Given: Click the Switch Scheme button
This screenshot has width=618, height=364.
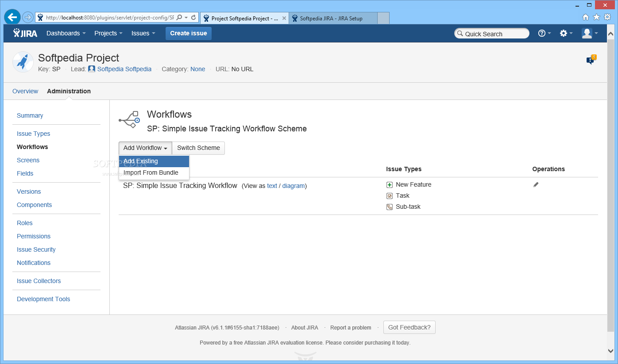Looking at the screenshot, I should pos(198,148).
